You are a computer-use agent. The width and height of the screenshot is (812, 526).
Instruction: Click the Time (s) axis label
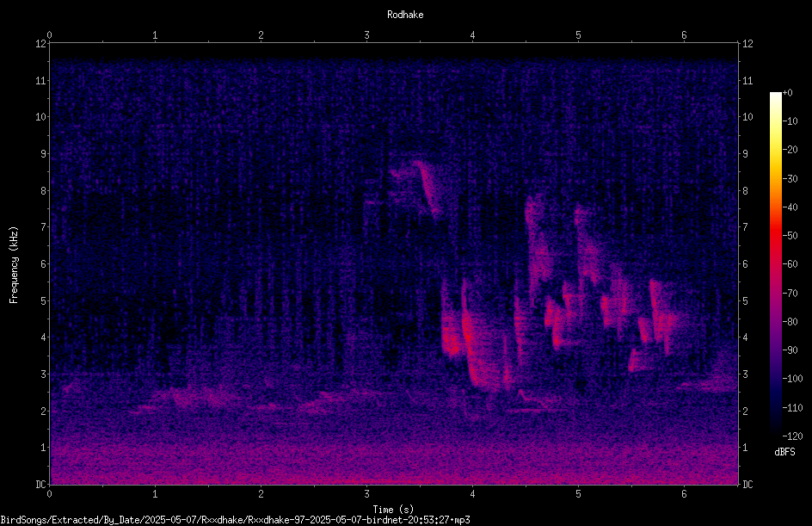point(393,510)
